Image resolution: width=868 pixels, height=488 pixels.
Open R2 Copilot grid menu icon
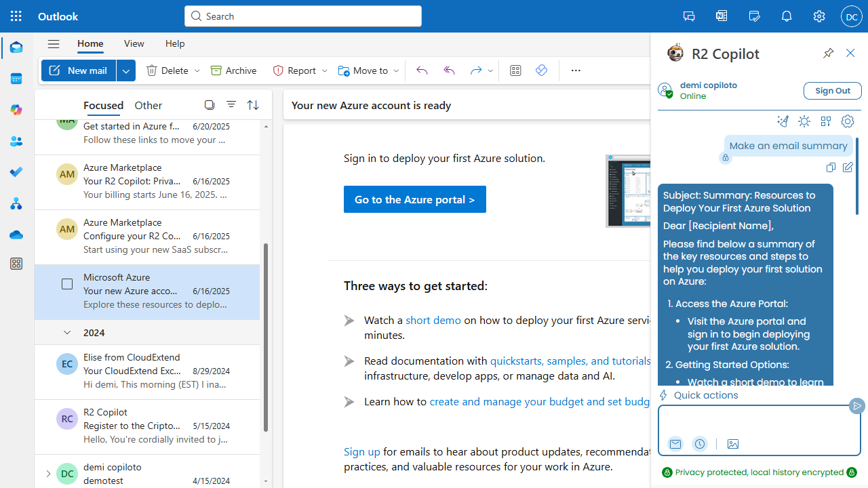pos(826,121)
